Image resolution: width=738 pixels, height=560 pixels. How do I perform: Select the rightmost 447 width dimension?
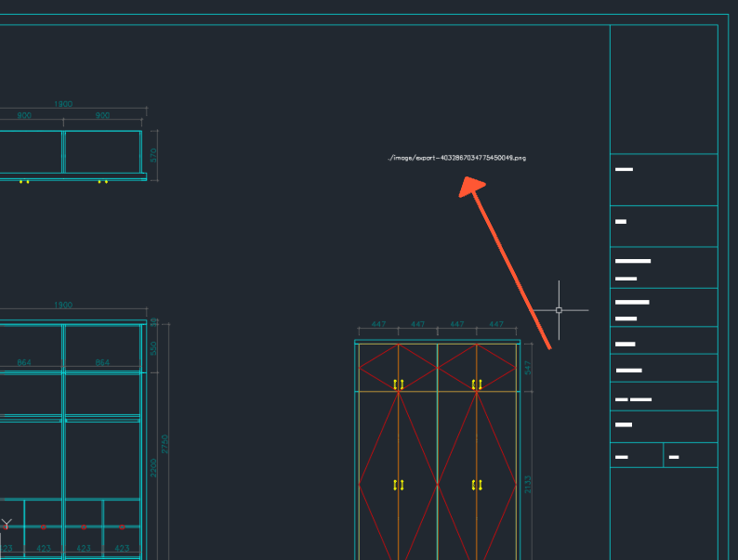pyautogui.click(x=496, y=325)
